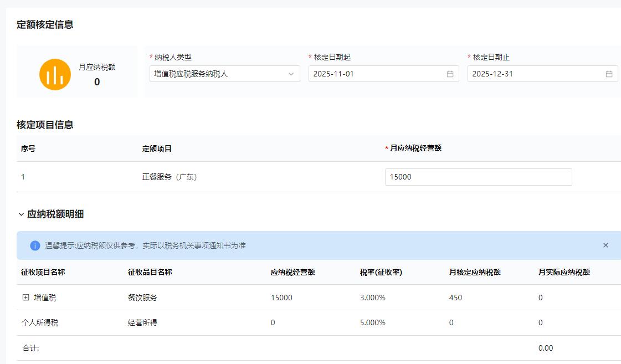Expand the 增值税 row with plus icon
Viewport: 621px width, 364px height.
pos(25,298)
